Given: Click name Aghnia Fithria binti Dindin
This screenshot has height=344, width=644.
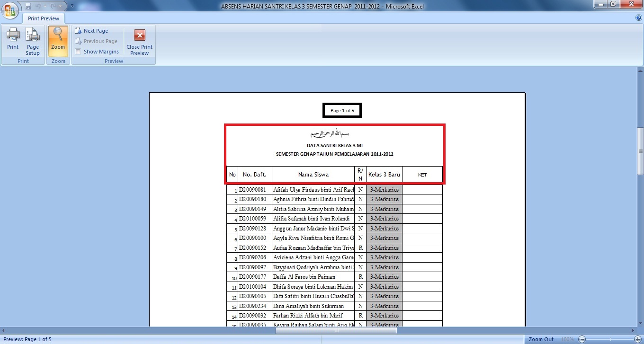Looking at the screenshot, I should [x=313, y=199].
